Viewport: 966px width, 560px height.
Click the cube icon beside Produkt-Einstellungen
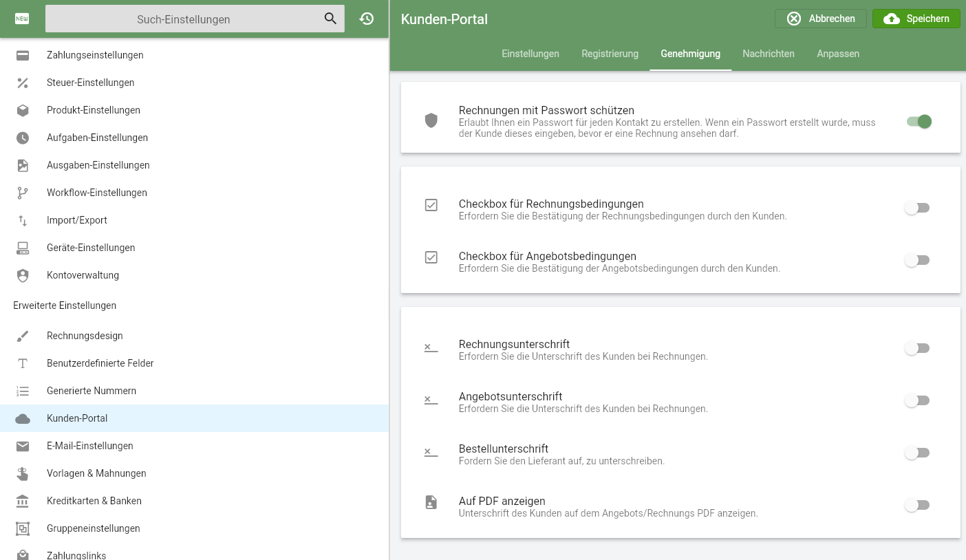23,110
